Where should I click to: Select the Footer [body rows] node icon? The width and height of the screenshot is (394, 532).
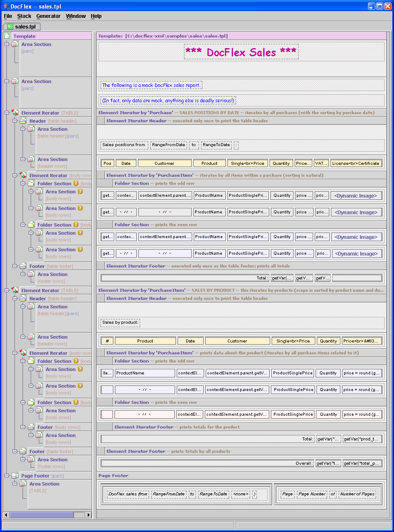coord(31,427)
